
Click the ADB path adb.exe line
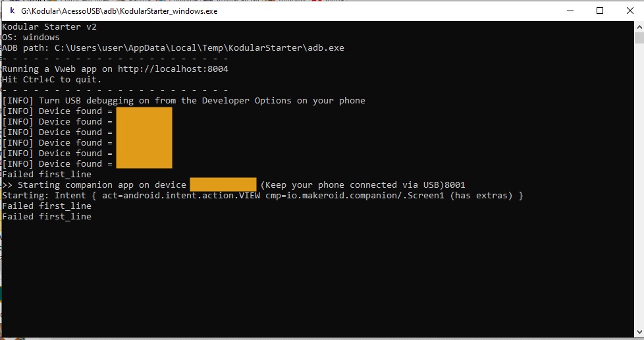173,47
